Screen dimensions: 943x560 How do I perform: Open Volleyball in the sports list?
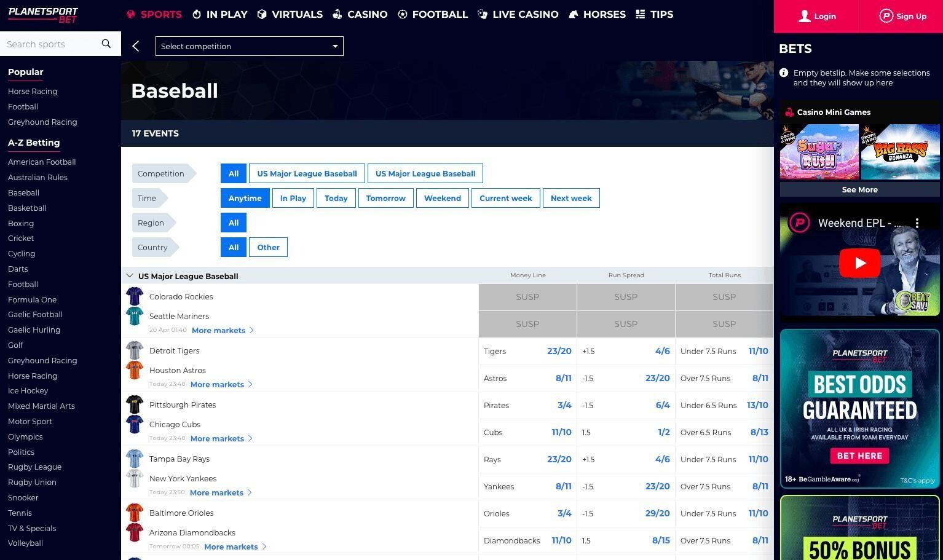click(x=25, y=543)
